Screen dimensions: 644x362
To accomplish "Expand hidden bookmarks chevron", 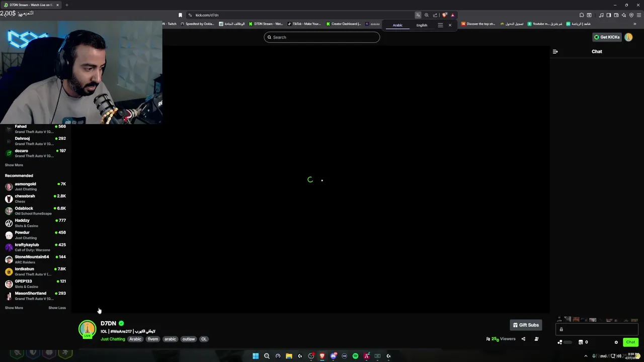I will pyautogui.click(x=635, y=24).
